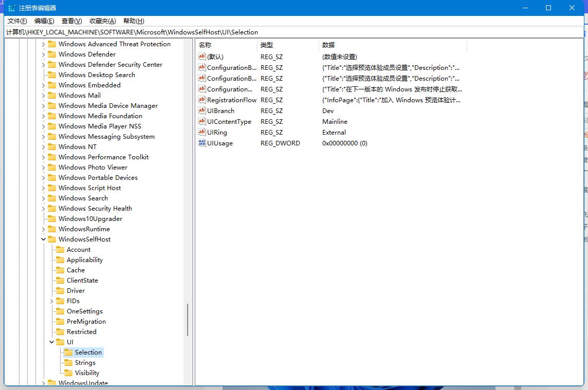Expand the Windows Script Host node

click(x=44, y=188)
